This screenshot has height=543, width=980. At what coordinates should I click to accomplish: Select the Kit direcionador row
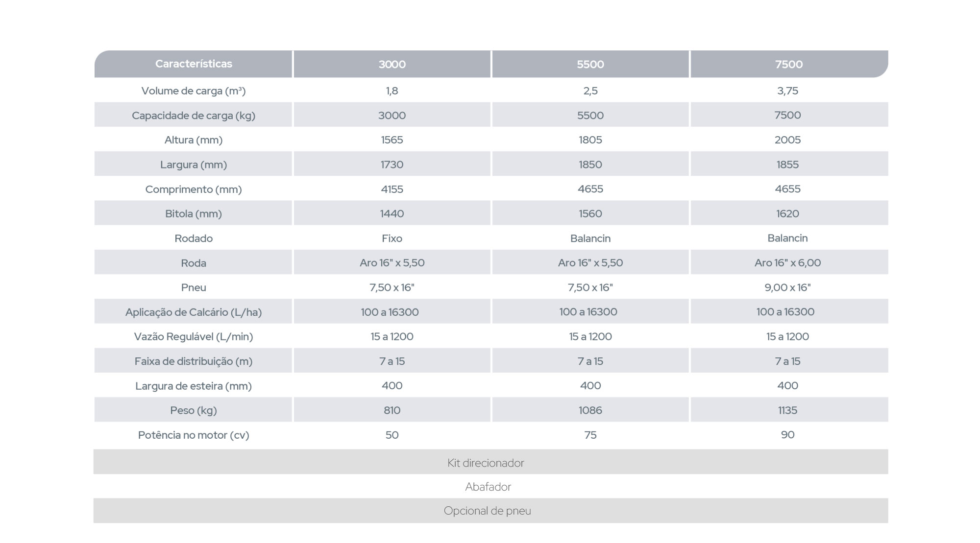click(x=490, y=462)
